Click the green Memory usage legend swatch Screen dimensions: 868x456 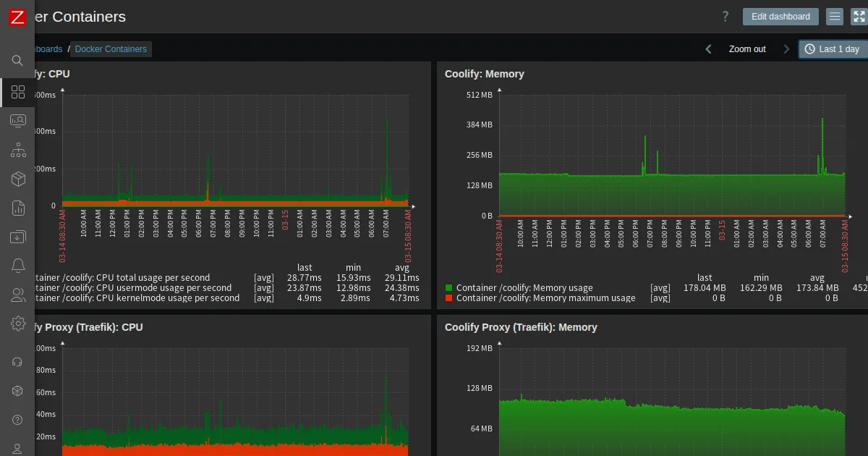tap(449, 288)
